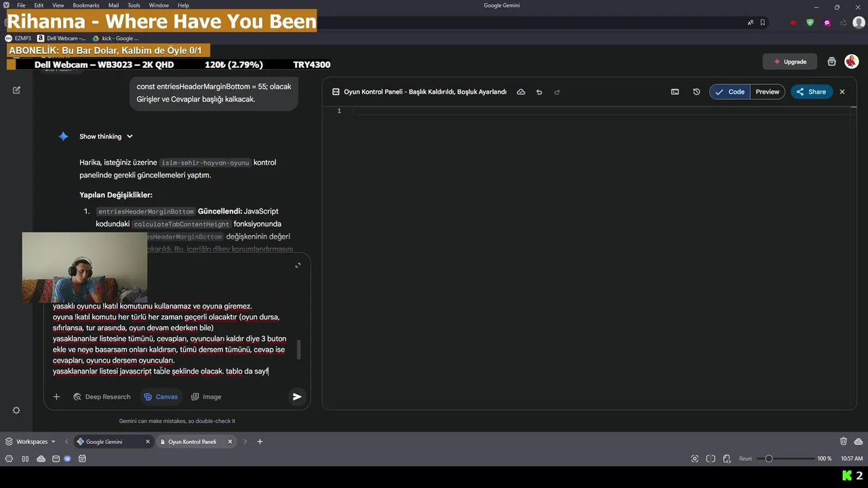Open page actions code icon
The image size is (868, 488).
(726, 458)
